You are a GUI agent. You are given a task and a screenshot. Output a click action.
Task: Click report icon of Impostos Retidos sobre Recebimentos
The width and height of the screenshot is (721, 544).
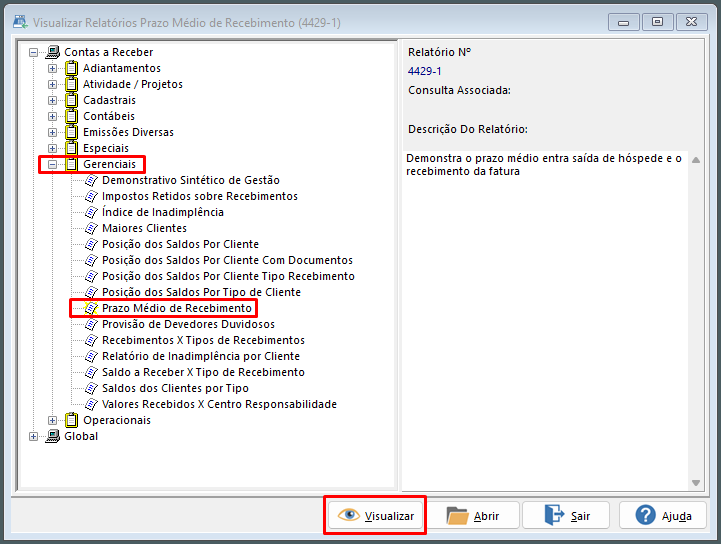[92, 196]
